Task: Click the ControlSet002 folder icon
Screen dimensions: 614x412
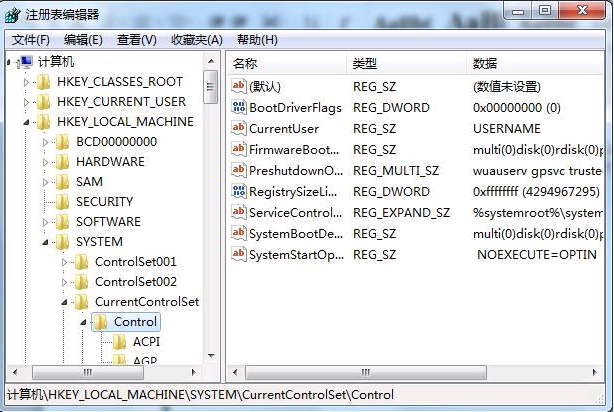Action: coord(81,282)
